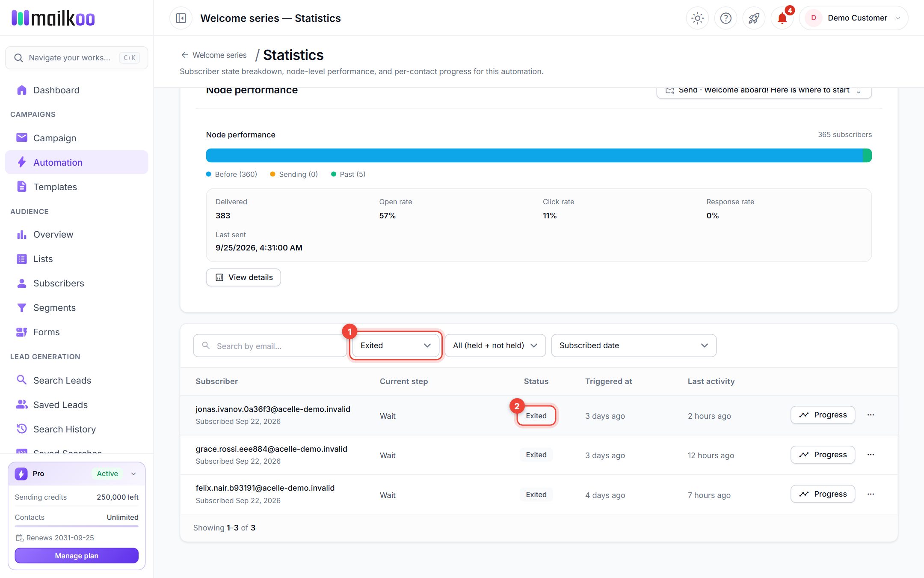Open more options for grace.rossi row
Screen dimensions: 924x578
(871, 455)
